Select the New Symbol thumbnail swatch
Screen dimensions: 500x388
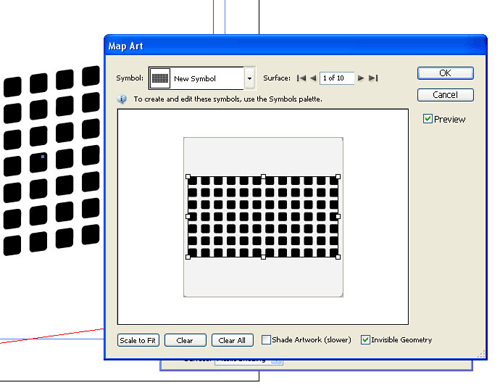[160, 78]
